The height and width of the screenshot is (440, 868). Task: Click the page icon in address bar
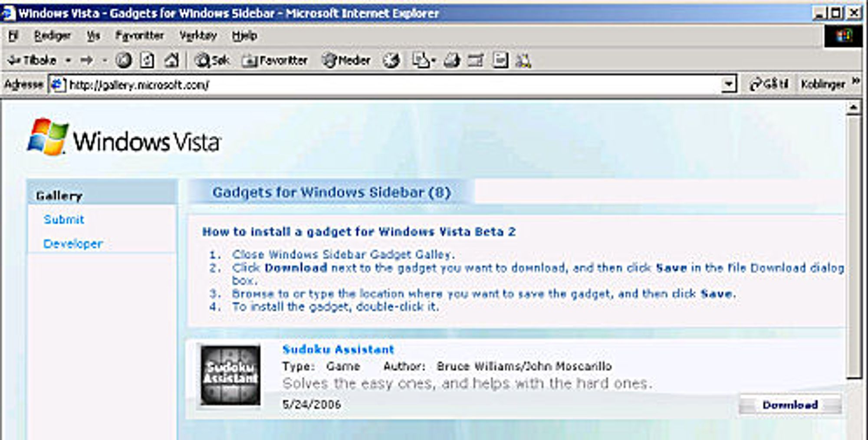(58, 84)
